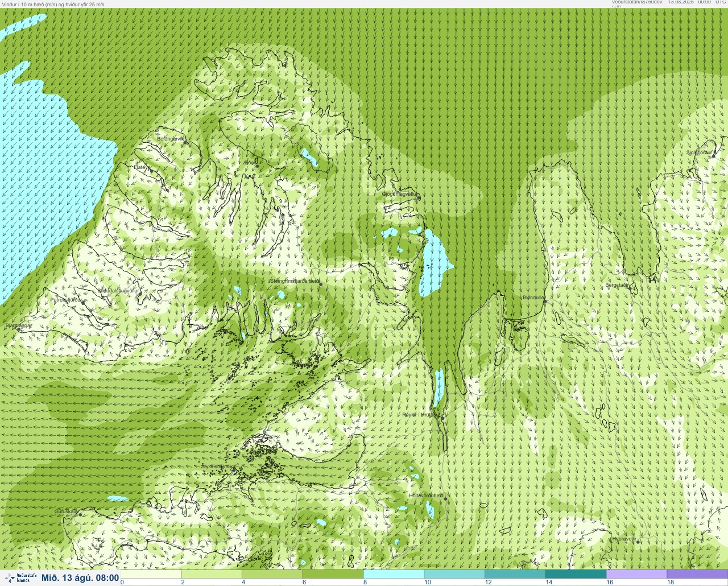Click the 8–10 m/s cyan legend swatch
The image size is (728, 586).
pos(394,574)
